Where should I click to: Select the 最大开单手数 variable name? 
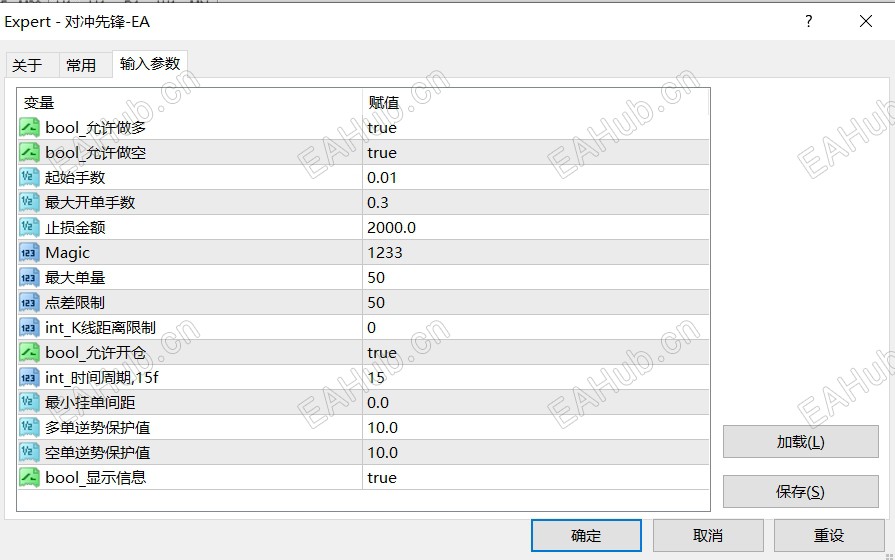(90, 203)
